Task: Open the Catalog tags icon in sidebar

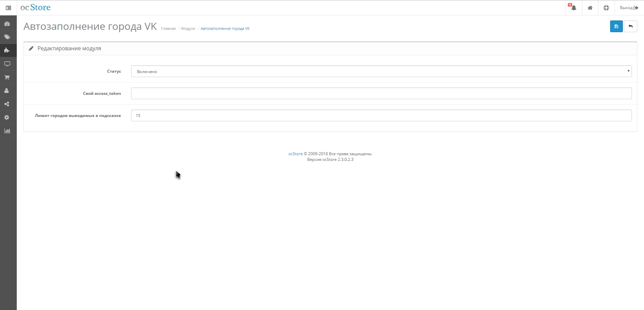Action: 7,37
